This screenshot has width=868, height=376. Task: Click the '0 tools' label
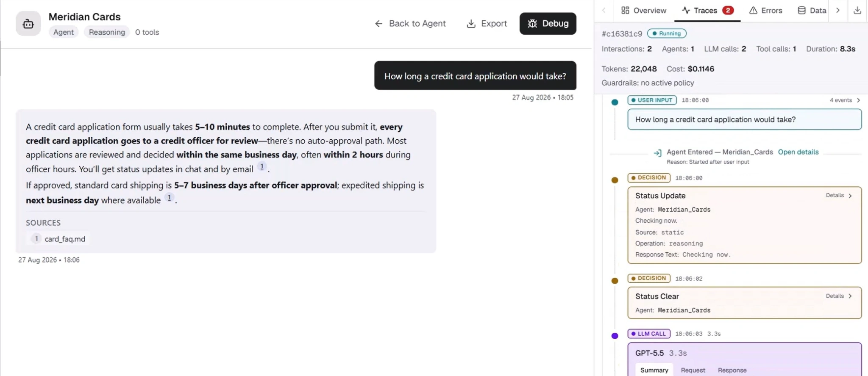click(x=147, y=32)
